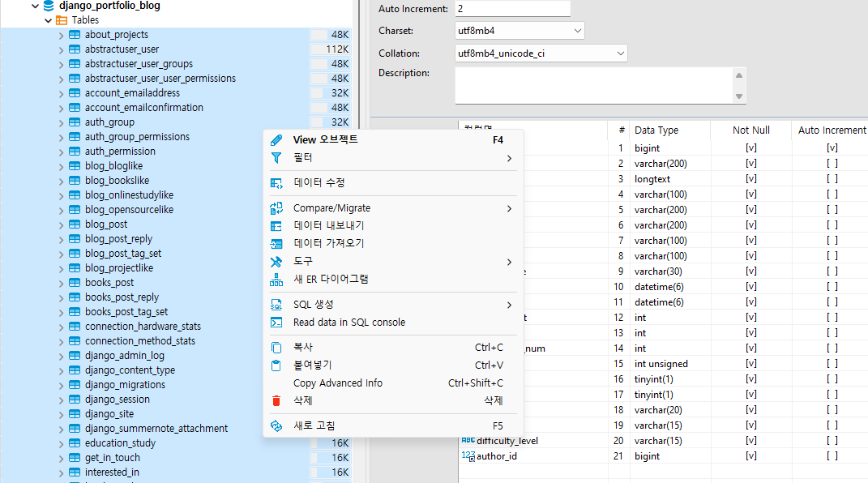Screen dimensions: 868x483
Task: Click the about_projects table icon
Action: [x=75, y=35]
